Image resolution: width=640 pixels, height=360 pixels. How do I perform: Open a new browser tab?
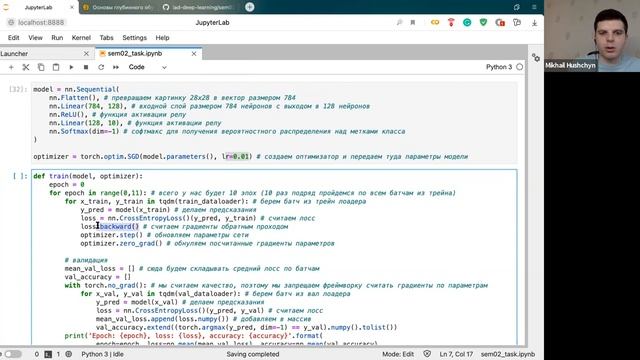coord(250,7)
